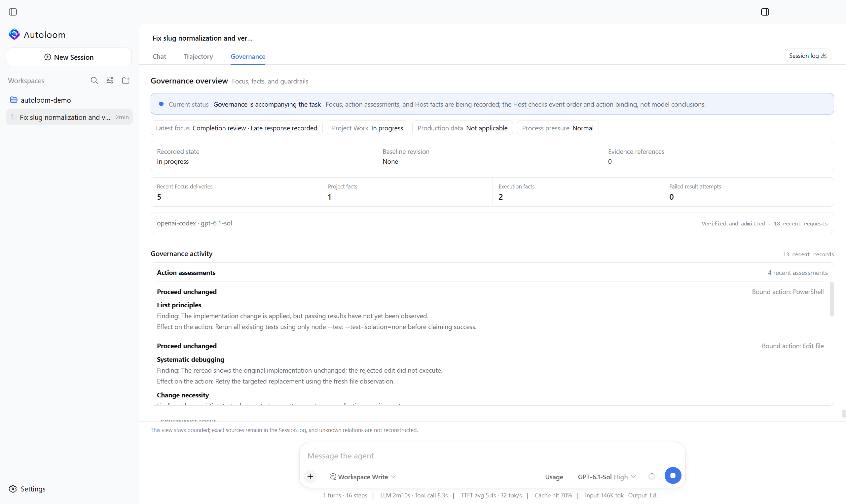Search workspaces with the magnifier icon
The height and width of the screenshot is (504, 846).
coord(94,81)
